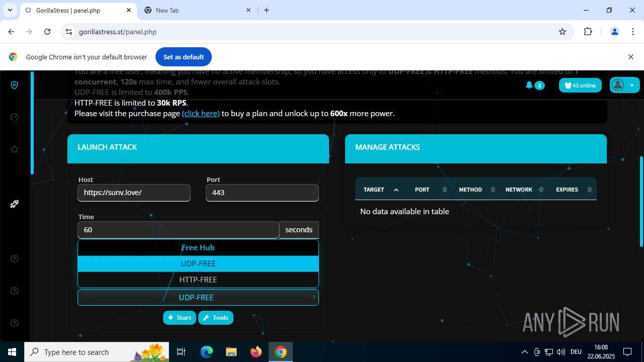Click the page vertical scrollbar thumb
The height and width of the screenshot is (362, 644).
pyautogui.click(x=641, y=201)
